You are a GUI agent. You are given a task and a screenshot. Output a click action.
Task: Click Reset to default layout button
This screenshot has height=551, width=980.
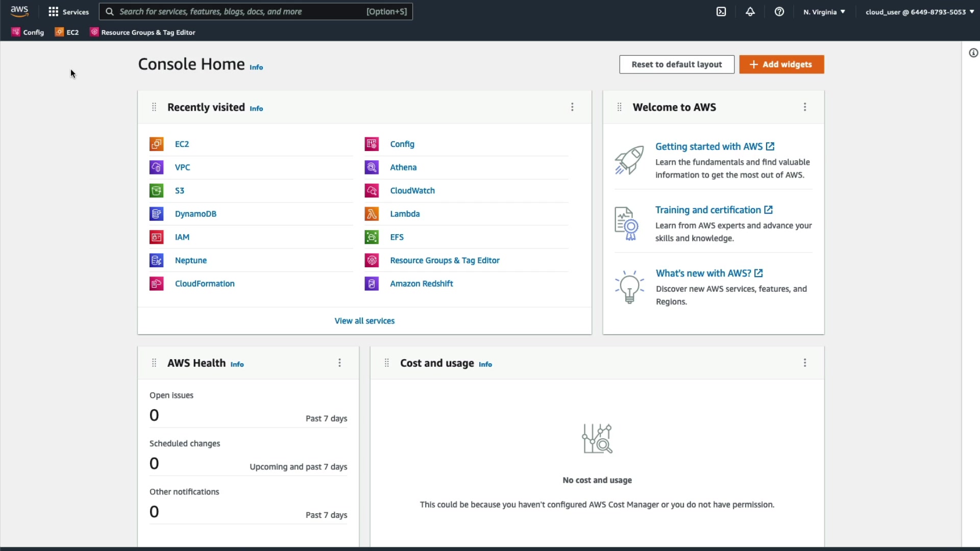coord(676,64)
